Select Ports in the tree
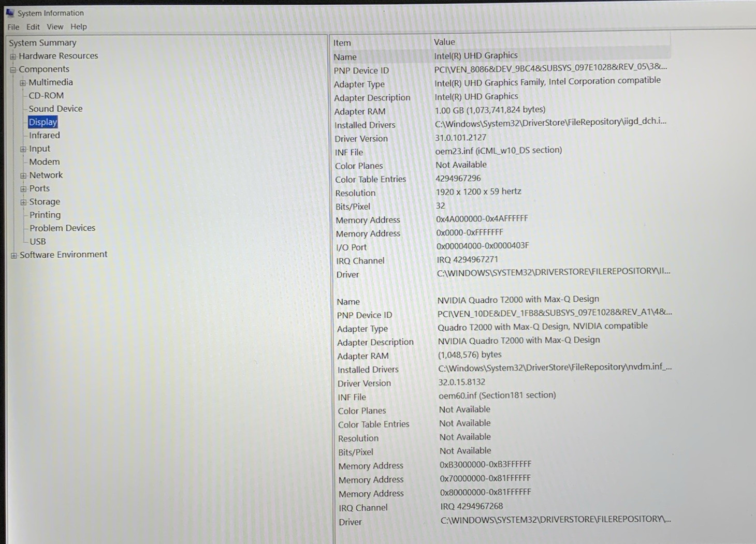This screenshot has width=756, height=544. 40,188
